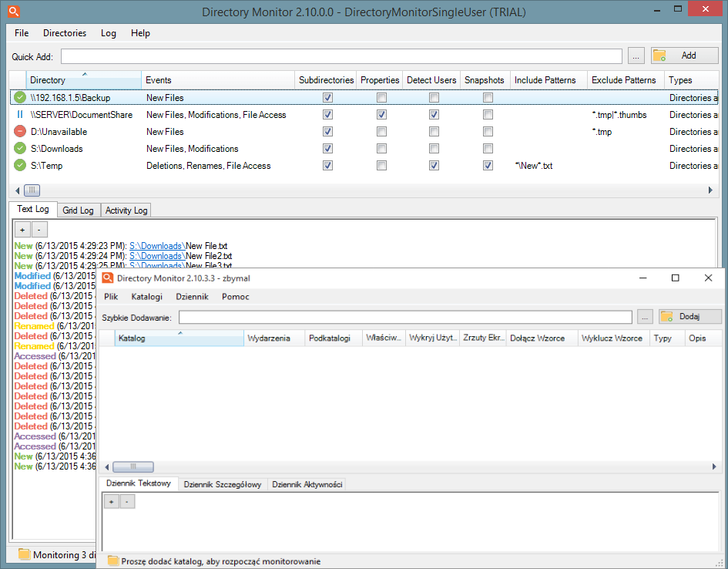Click green status icon for S:\Downloads
This screenshot has width=728, height=569.
19,149
